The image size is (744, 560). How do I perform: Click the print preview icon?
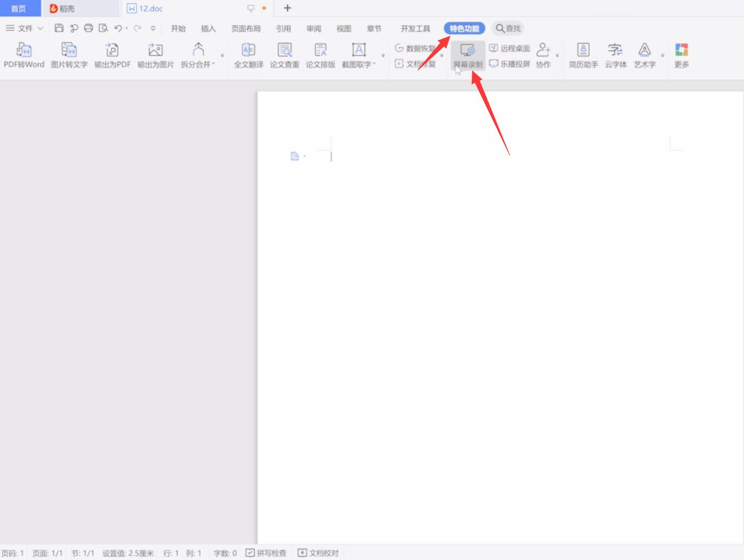103,28
